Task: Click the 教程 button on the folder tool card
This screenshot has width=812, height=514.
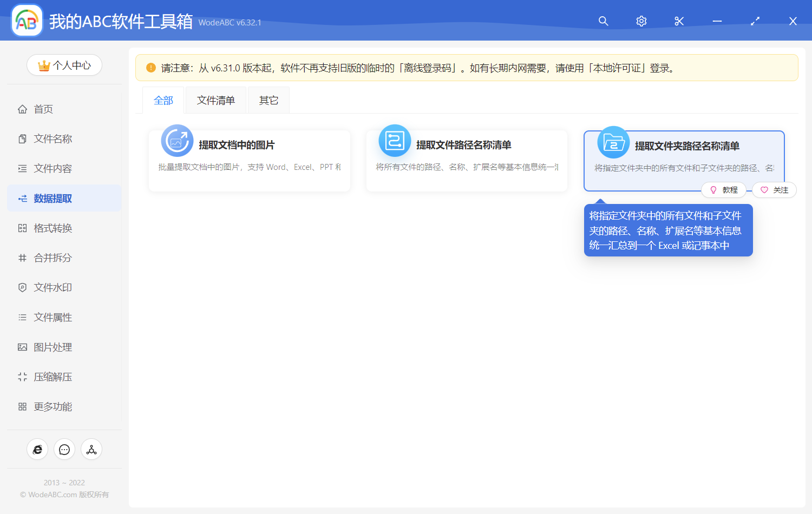Action: tap(724, 190)
